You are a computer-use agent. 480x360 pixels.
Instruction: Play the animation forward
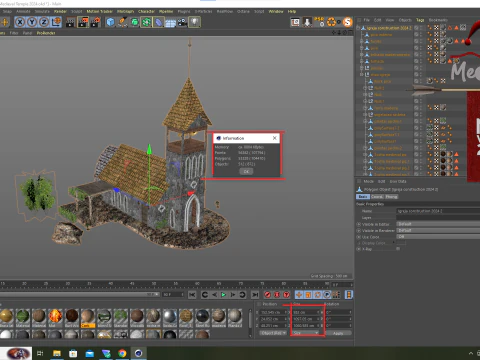(224, 295)
